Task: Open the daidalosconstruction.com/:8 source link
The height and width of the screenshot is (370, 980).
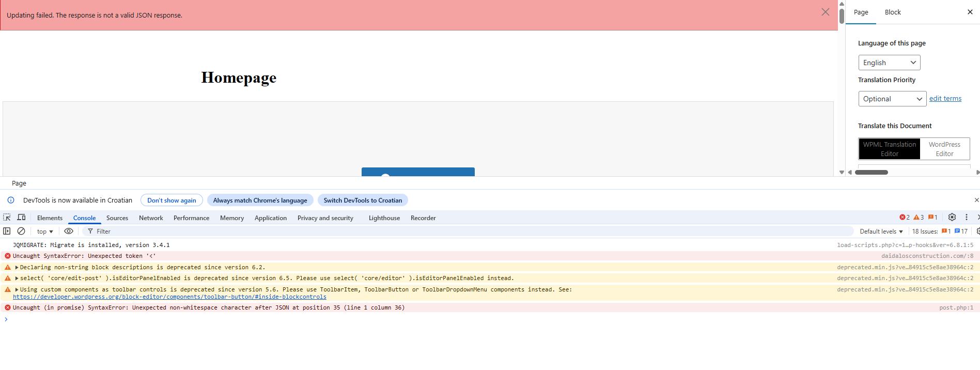Action: 927,256
